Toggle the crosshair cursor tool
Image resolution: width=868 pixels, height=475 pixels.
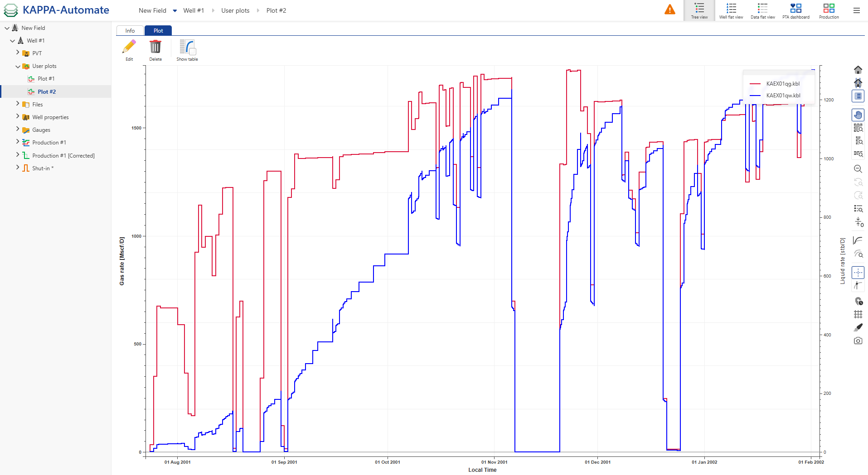[858, 273]
